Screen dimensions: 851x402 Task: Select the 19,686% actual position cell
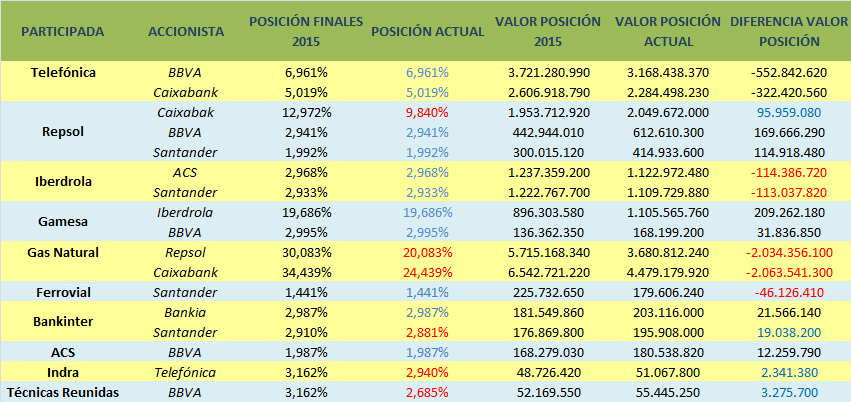tap(427, 212)
